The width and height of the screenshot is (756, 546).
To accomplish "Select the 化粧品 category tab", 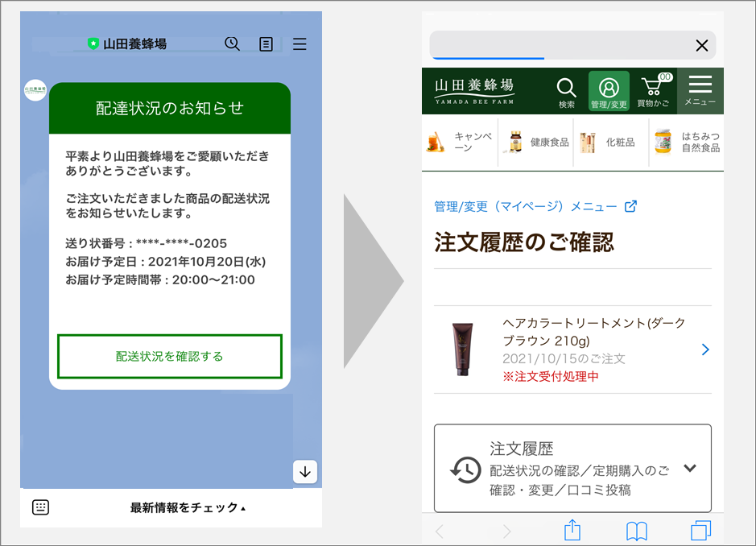I will point(611,143).
